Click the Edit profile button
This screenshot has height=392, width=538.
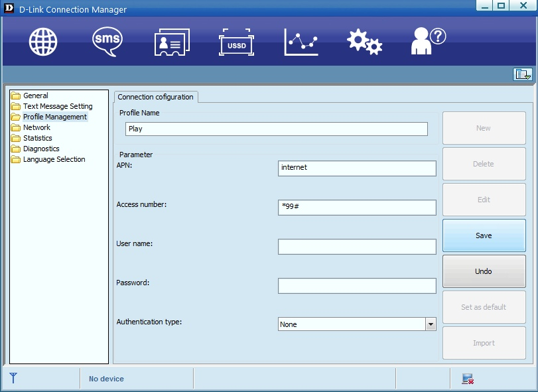pyautogui.click(x=484, y=200)
